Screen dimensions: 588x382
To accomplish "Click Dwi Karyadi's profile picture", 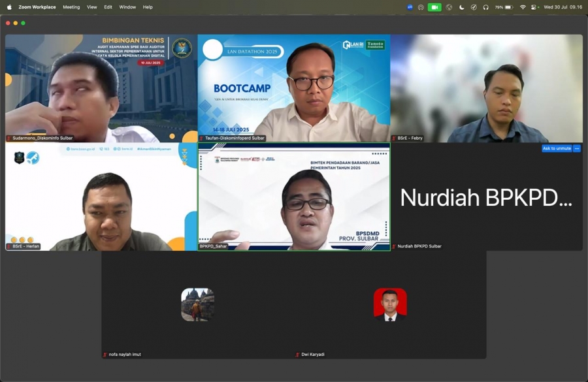I will (390, 304).
